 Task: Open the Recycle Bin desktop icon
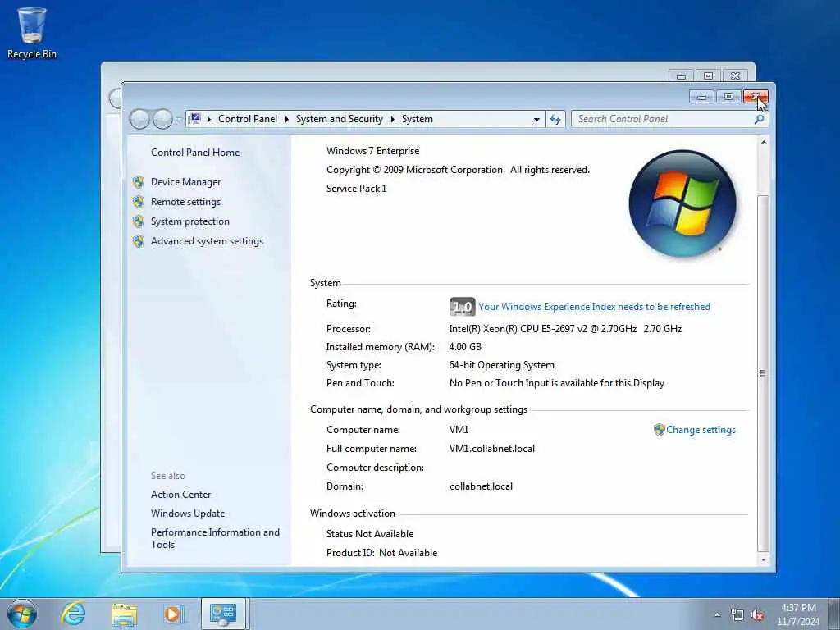click(x=32, y=33)
